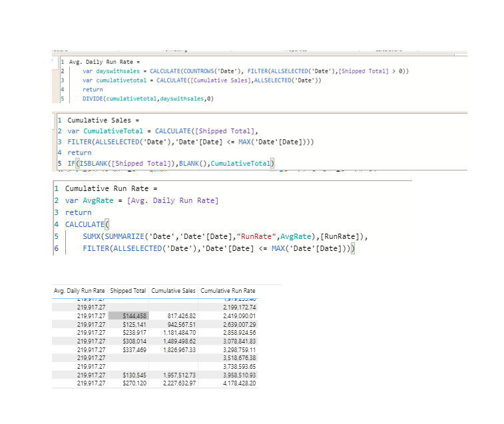Screen dimensions: 504x424
Task: Click cumulative run rate value 3,298,759.11
Action: (240, 349)
